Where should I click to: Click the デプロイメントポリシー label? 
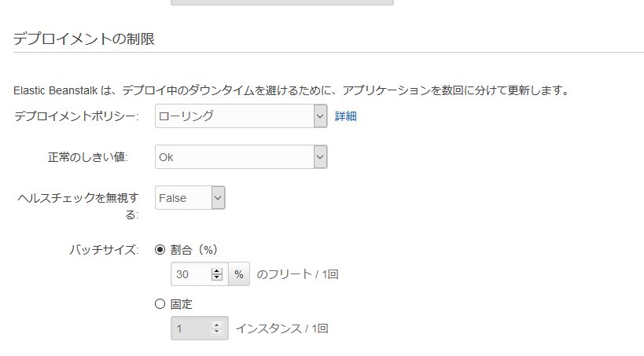tap(76, 116)
